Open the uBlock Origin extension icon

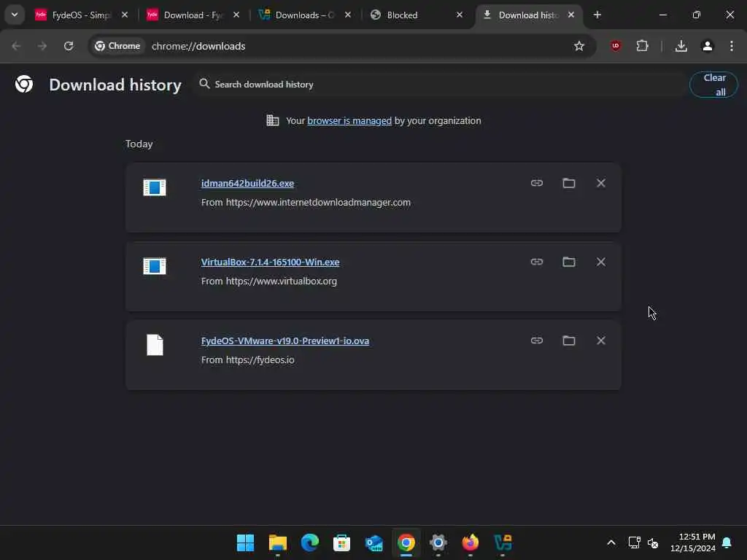[616, 46]
